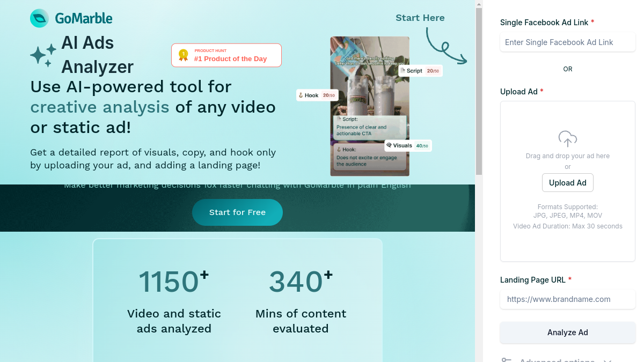The image size is (644, 362).
Task: Click 'JPG, JPEG, MP4, MOV' text
Action: point(568,216)
